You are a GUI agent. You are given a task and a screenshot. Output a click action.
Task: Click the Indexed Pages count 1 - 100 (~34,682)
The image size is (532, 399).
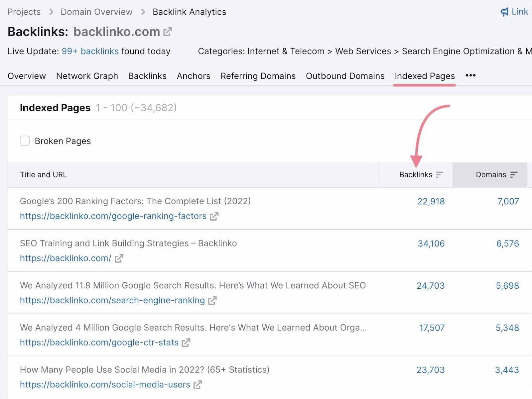pyautogui.click(x=136, y=108)
